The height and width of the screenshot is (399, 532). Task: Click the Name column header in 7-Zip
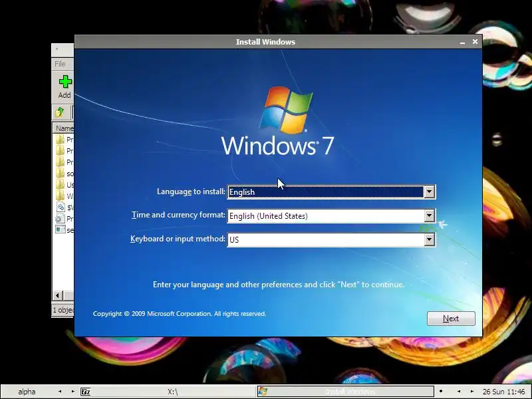point(64,128)
